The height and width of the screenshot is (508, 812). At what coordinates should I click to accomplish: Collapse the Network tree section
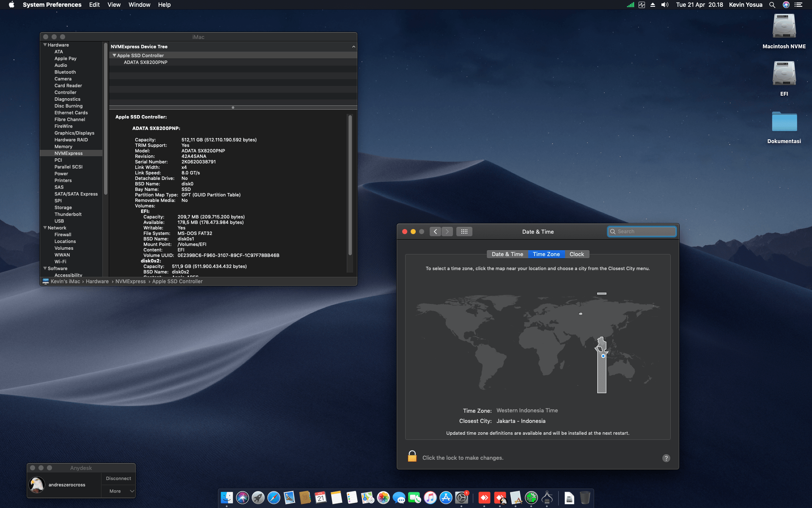pyautogui.click(x=45, y=228)
